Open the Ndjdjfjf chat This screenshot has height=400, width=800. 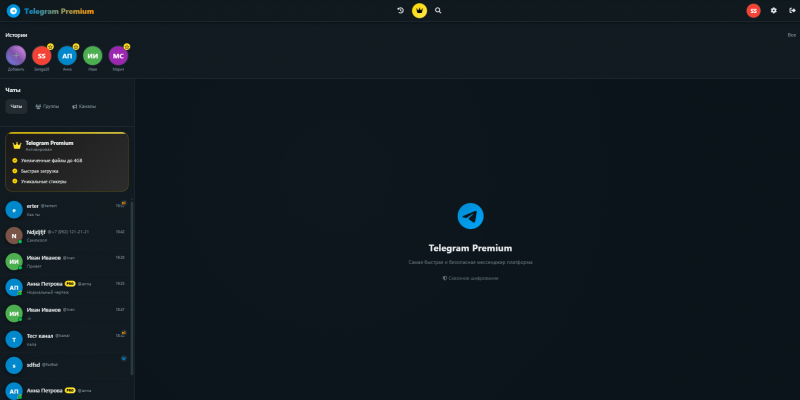65,236
